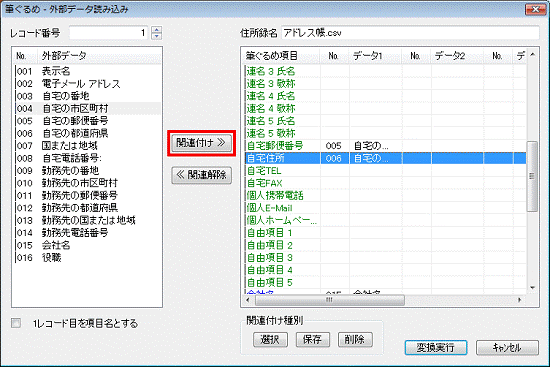This screenshot has width=550, height=367.
Task: Select 個人E-Mail item
Action: click(x=385, y=208)
